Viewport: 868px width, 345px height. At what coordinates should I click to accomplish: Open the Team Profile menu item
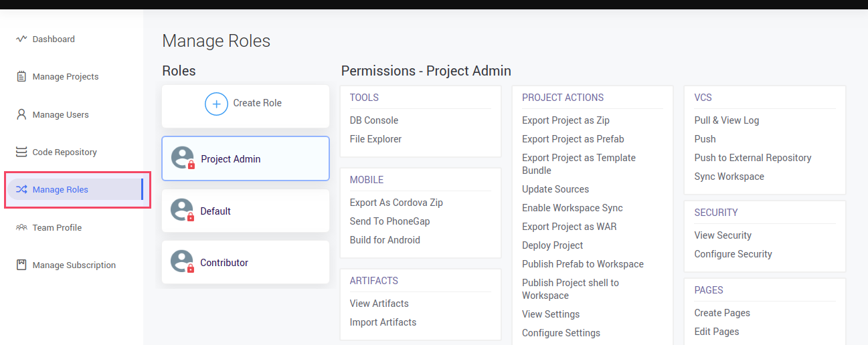57,227
